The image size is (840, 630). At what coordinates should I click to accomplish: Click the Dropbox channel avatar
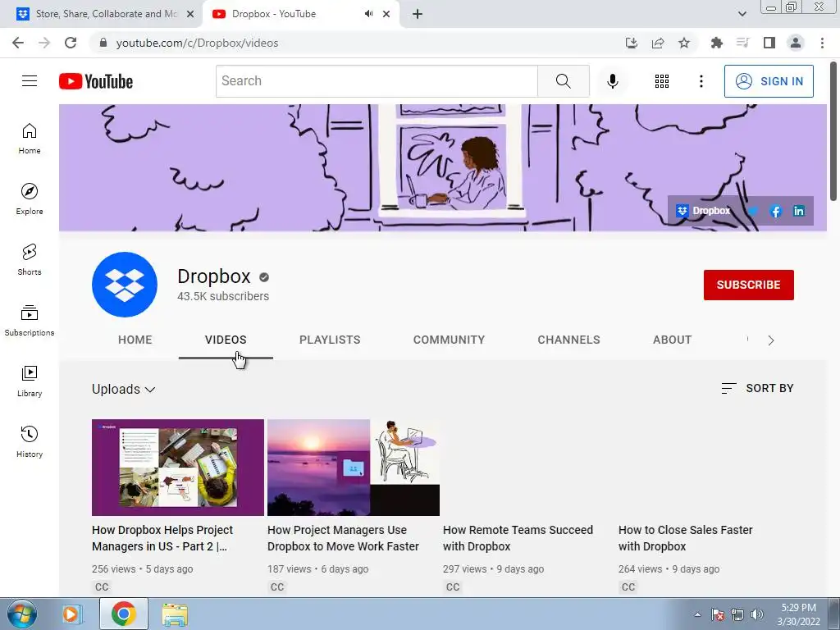(125, 285)
